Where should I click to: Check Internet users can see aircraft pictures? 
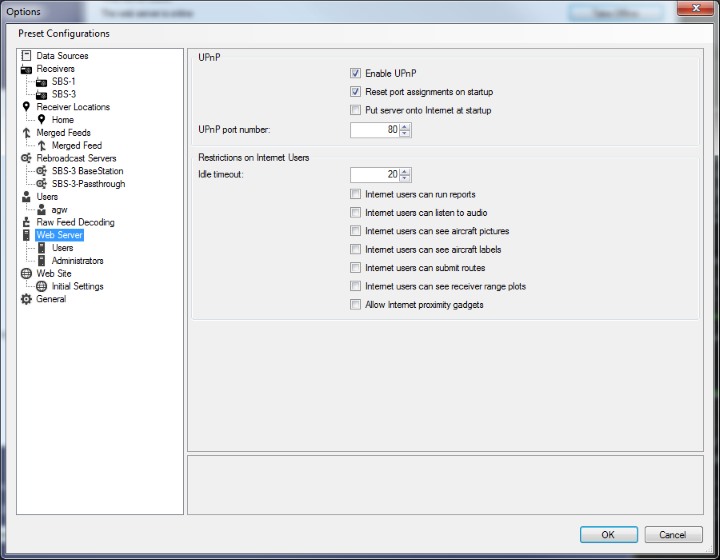[355, 231]
